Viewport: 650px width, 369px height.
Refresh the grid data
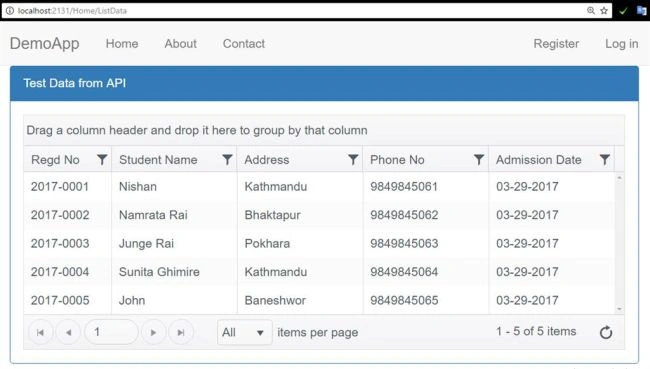pos(606,332)
